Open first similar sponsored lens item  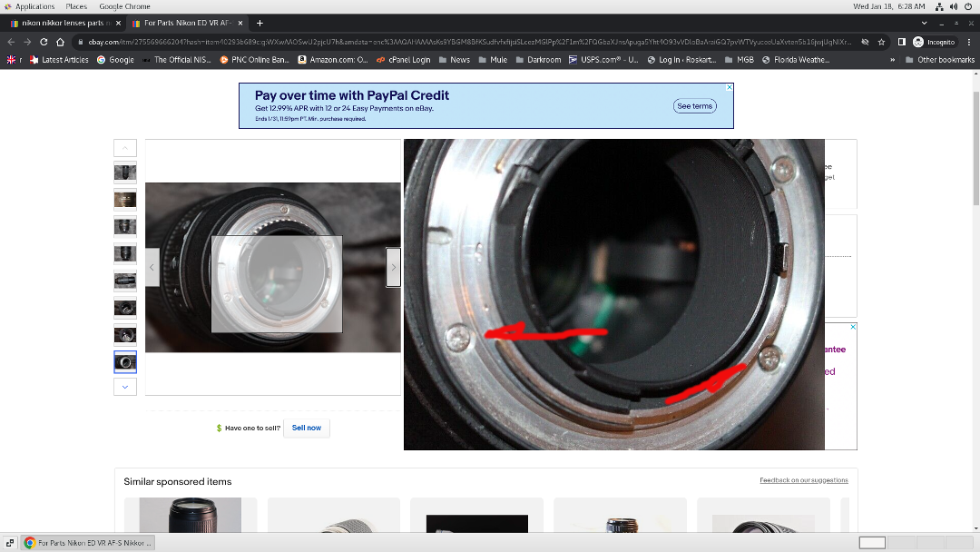coord(191,515)
